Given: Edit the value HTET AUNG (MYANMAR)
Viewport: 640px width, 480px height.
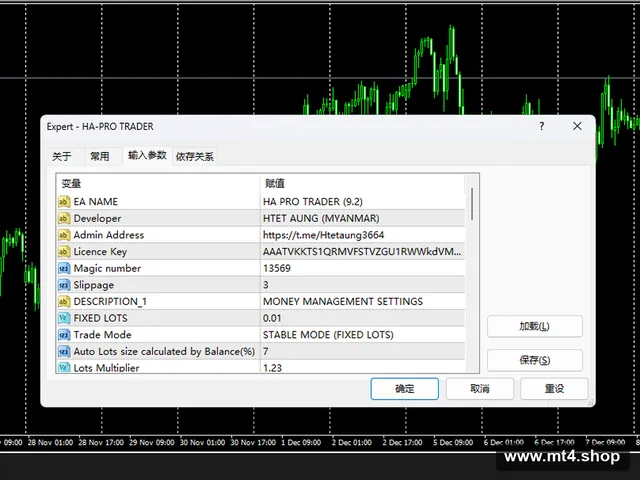Looking at the screenshot, I should tap(363, 218).
